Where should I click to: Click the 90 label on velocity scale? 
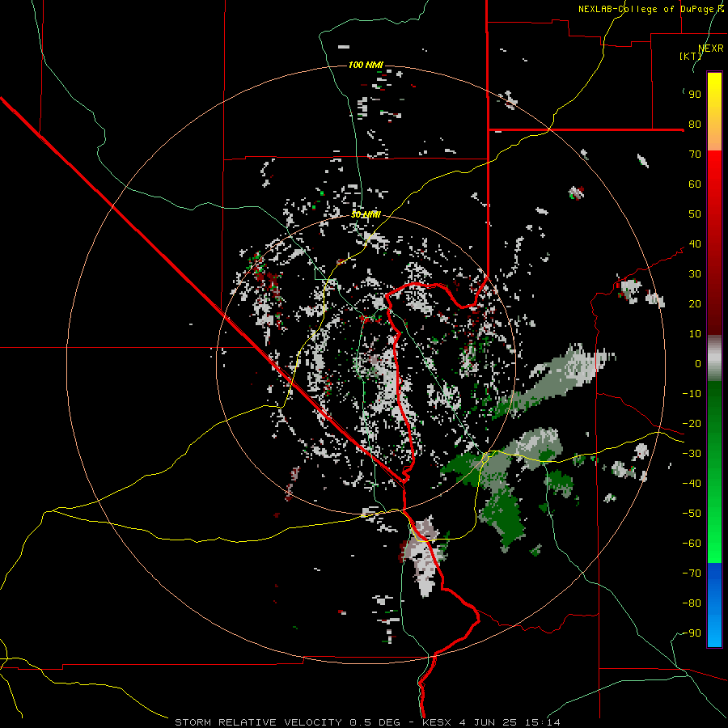pos(695,95)
